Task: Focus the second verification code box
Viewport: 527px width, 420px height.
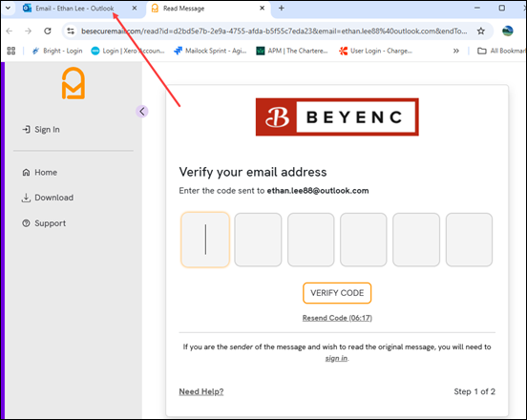Action: (258, 240)
